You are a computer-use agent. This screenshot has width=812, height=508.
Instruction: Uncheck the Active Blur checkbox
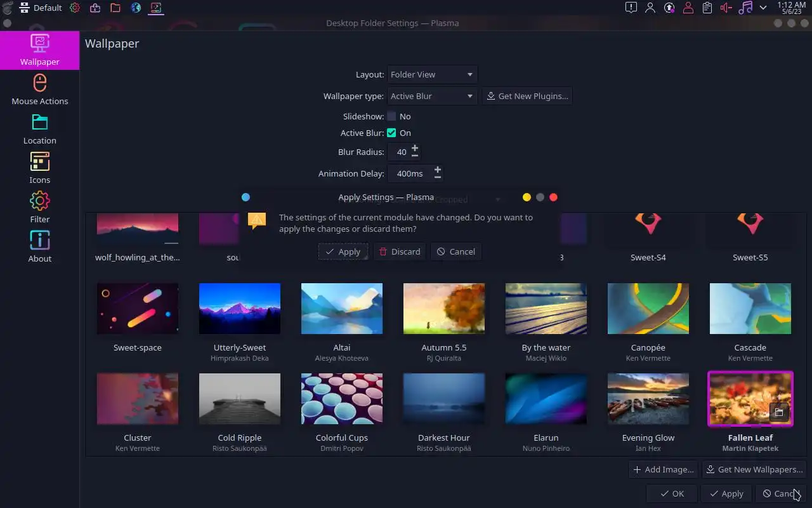(391, 133)
